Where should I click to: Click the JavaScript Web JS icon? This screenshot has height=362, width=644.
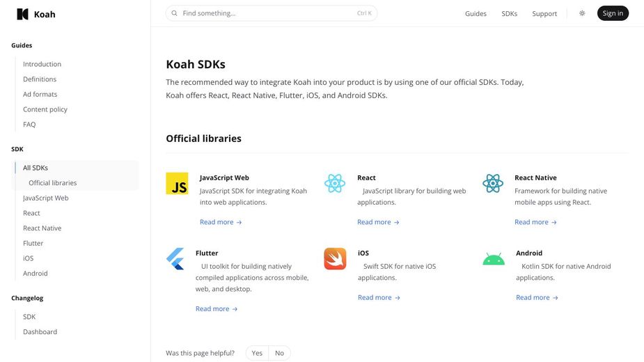(177, 184)
